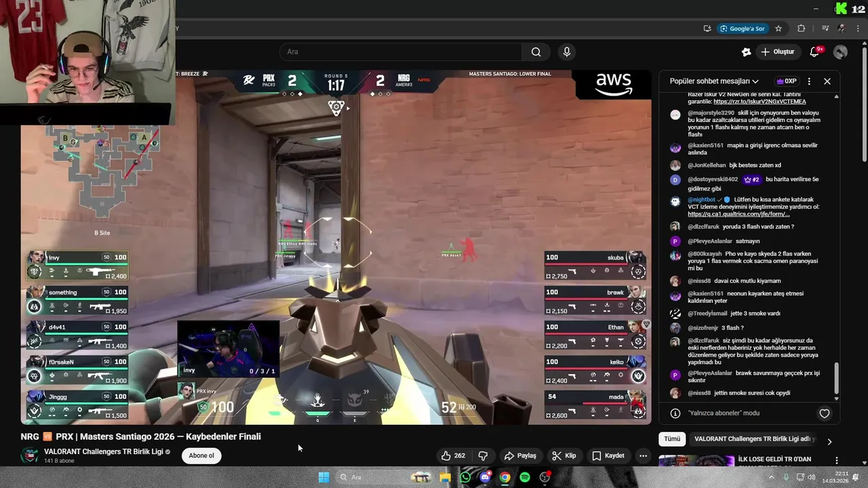Screen dimensions: 868x488
Task: Click username @nightbot in chat
Action: pos(701,200)
